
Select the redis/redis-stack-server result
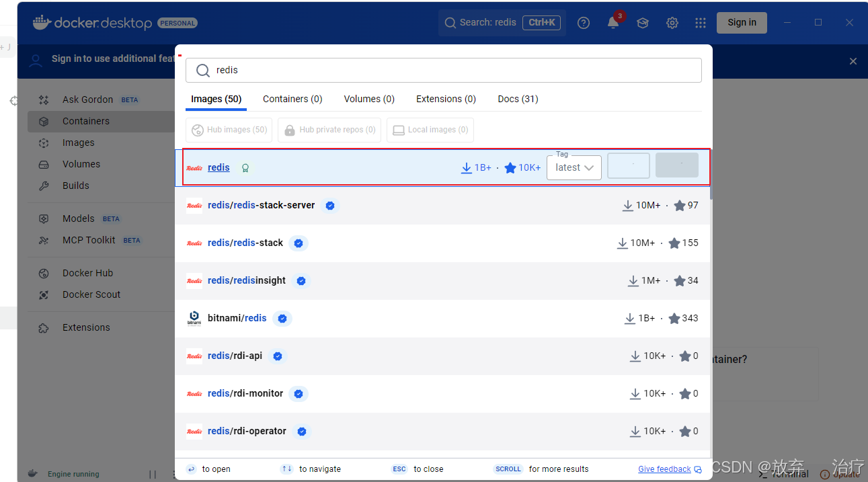(442, 205)
